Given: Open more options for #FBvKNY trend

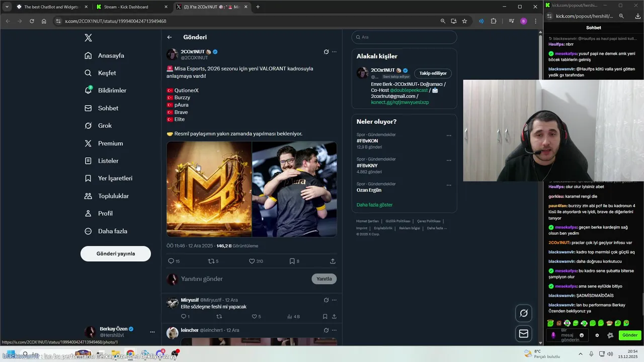Looking at the screenshot, I should (x=449, y=160).
